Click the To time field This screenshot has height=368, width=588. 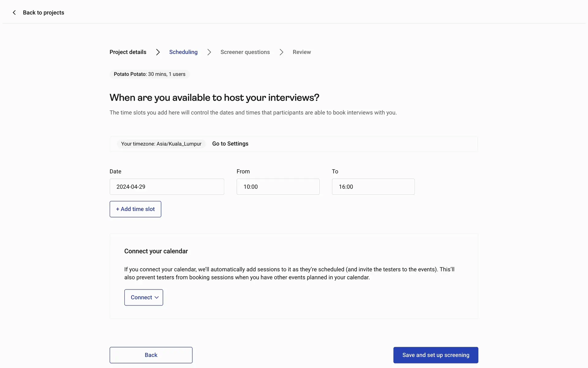373,187
